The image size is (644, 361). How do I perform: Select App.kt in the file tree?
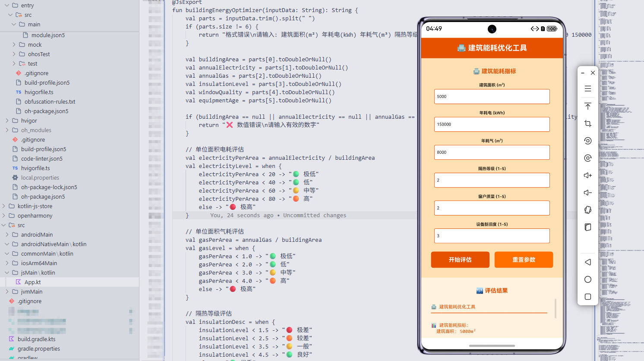pyautogui.click(x=69, y=282)
